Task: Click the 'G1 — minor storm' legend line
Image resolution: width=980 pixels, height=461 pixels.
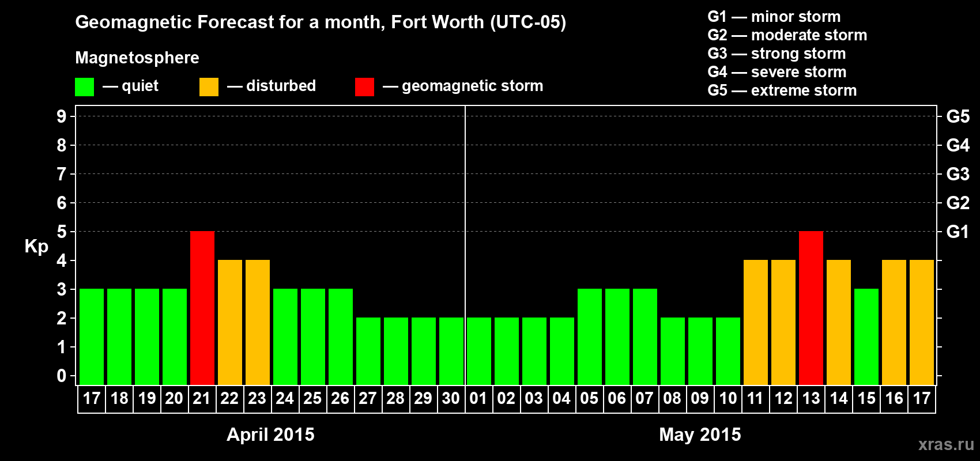Action: pos(774,17)
